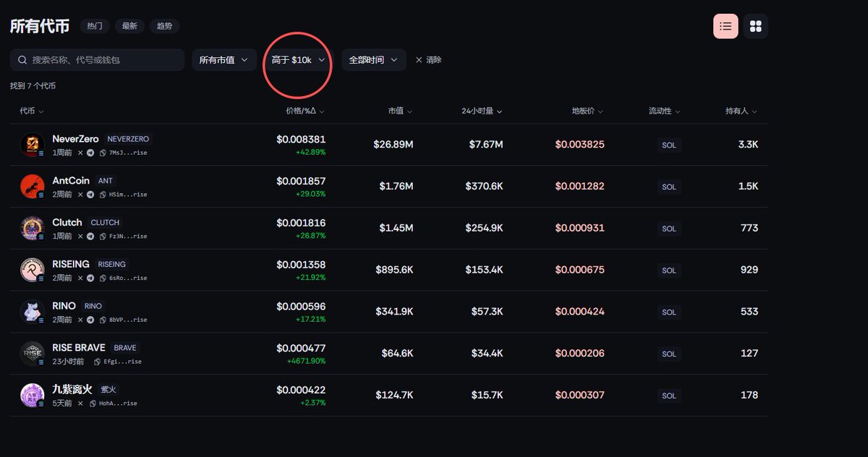The width and height of the screenshot is (868, 457).
Task: Sort by 地板价 column header
Action: (587, 111)
